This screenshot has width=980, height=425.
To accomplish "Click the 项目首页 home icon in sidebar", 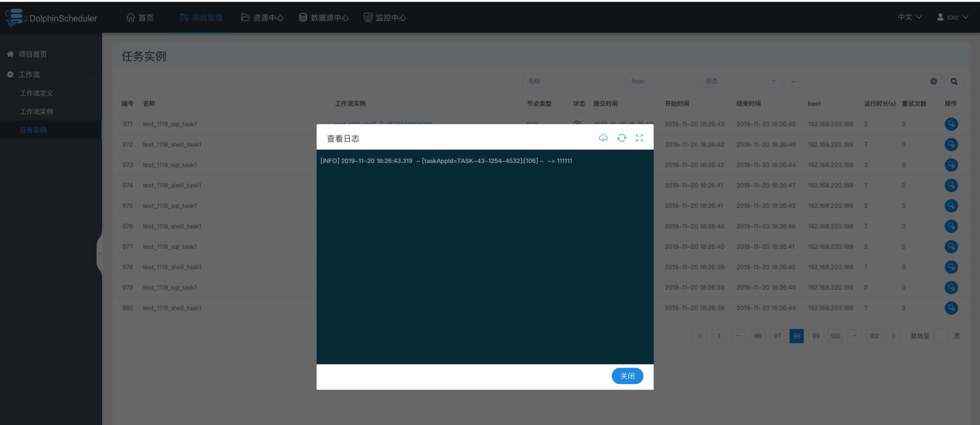I will (10, 54).
